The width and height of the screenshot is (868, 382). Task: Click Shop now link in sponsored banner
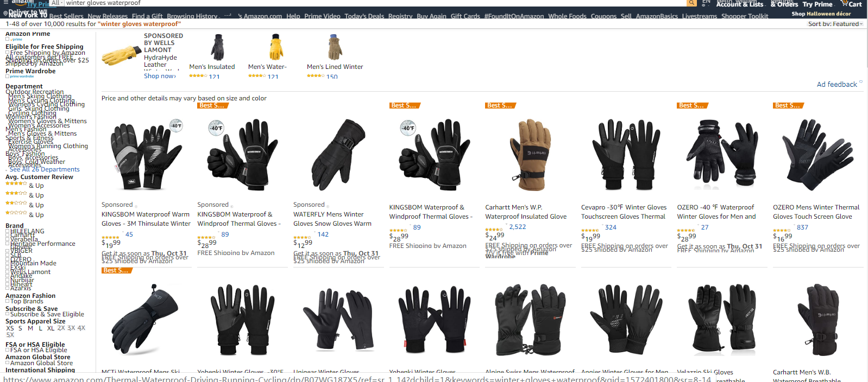click(160, 76)
